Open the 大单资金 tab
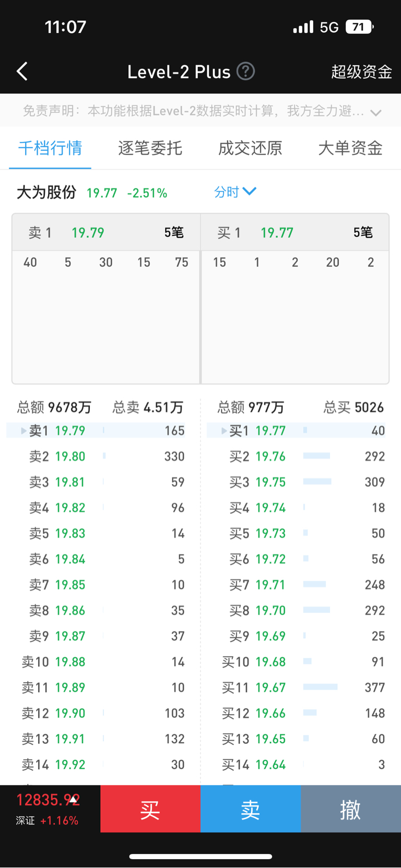Image resolution: width=401 pixels, height=868 pixels. coord(350,148)
